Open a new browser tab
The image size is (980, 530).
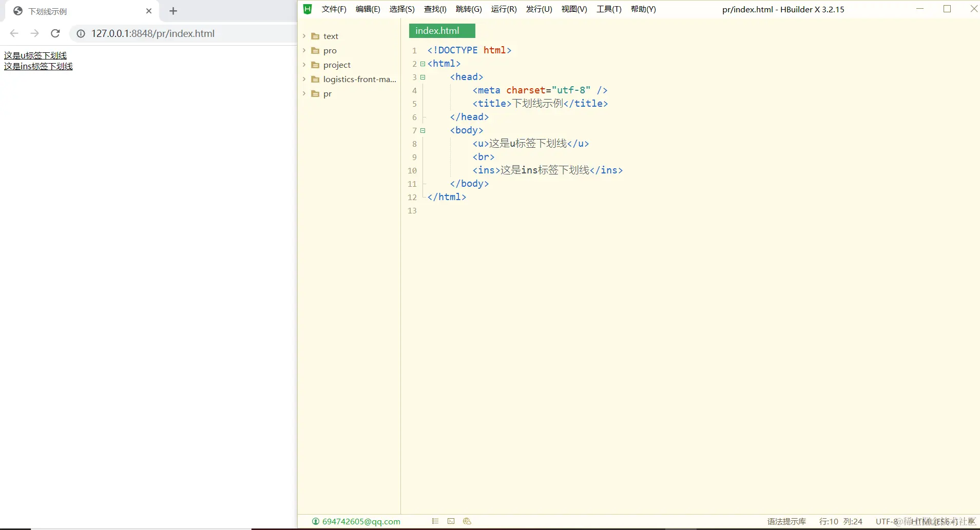click(174, 11)
